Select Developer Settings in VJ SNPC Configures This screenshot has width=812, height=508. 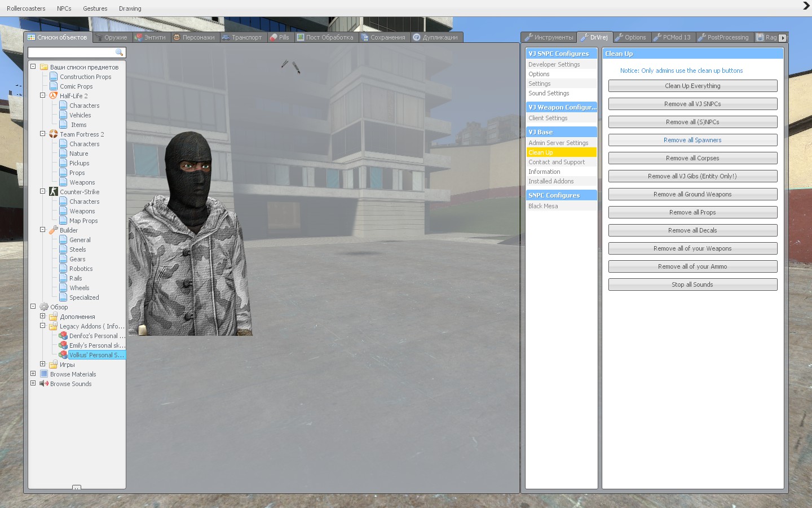point(561,64)
